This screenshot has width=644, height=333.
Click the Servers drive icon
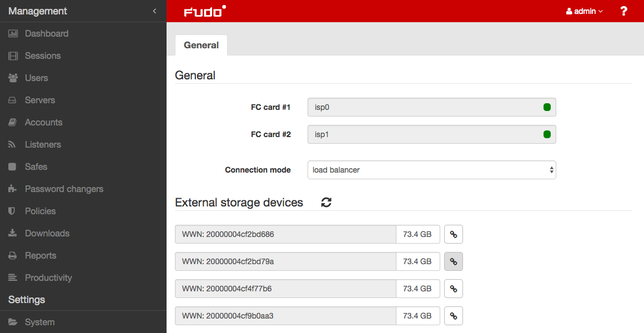click(12, 100)
